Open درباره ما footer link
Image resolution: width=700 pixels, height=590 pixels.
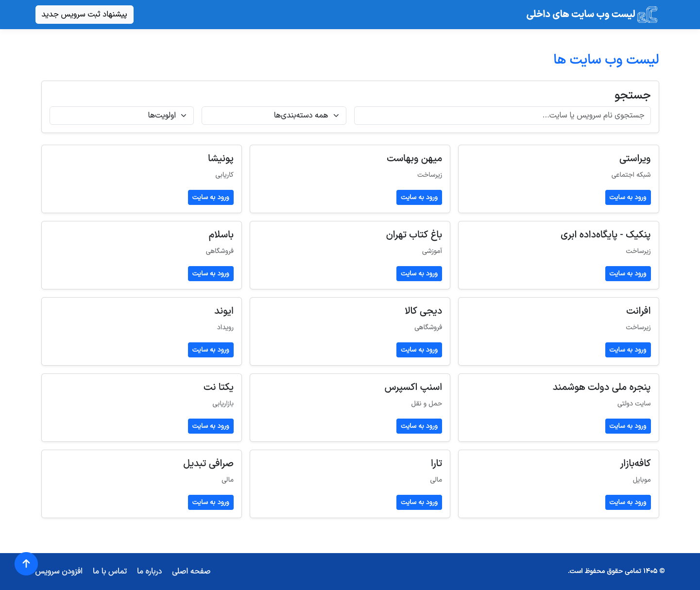pyautogui.click(x=150, y=571)
